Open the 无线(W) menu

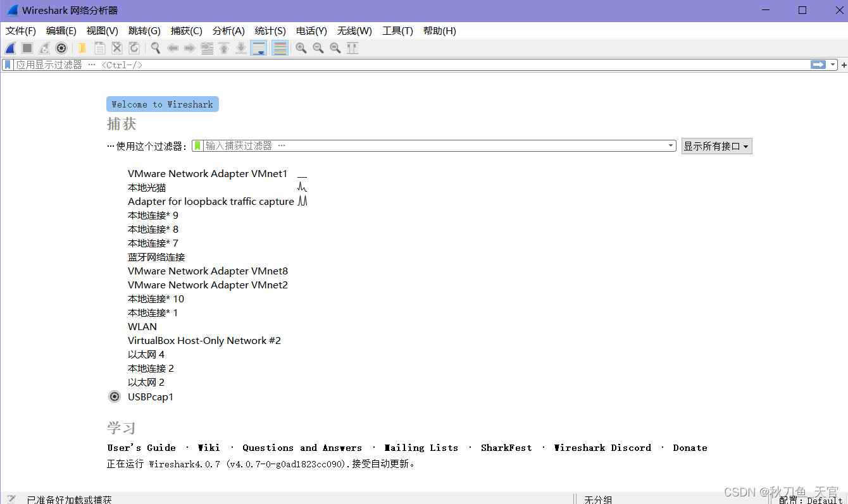354,30
